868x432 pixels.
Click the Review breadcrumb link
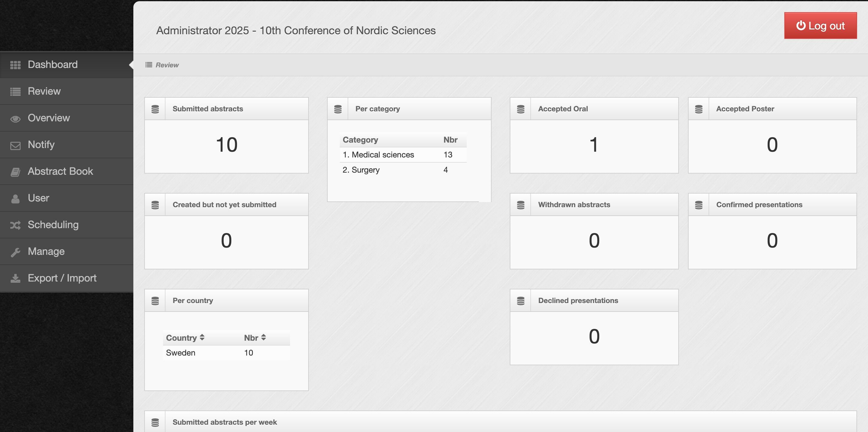167,65
